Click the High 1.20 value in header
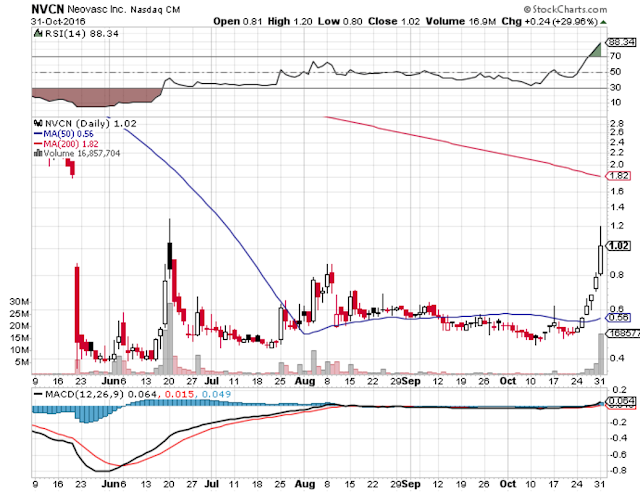The image size is (640, 497). (290, 22)
